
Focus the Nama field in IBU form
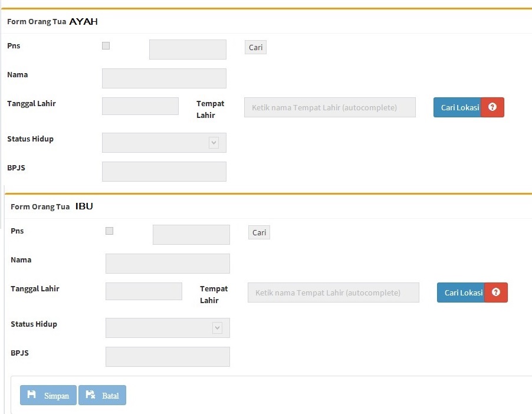pos(168,264)
